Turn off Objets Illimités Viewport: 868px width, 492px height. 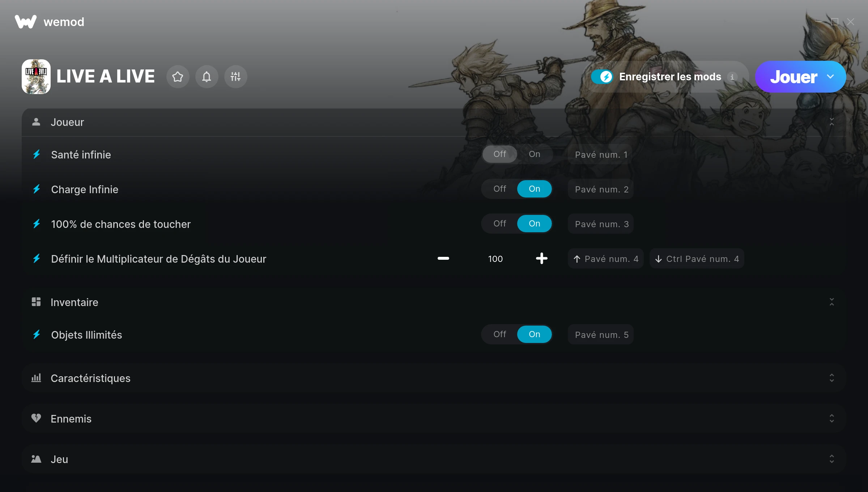coord(500,334)
